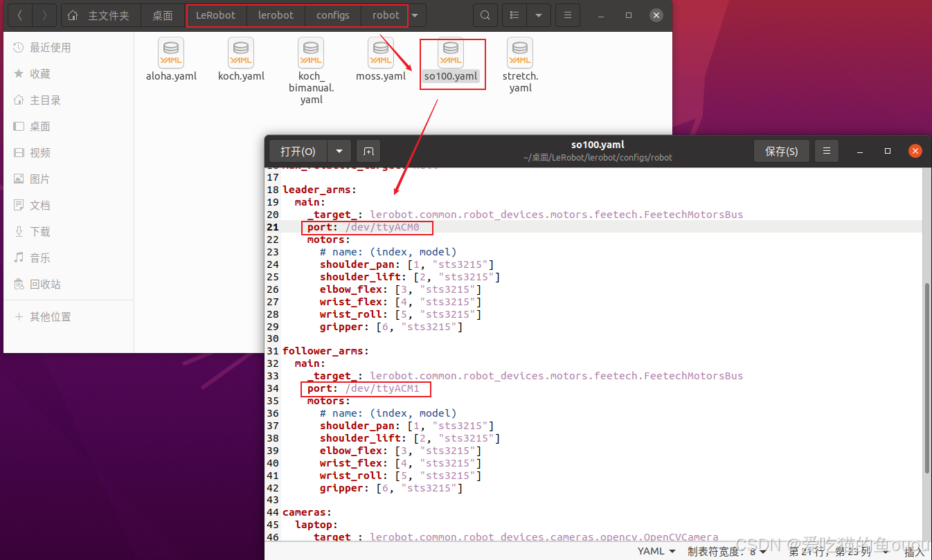
Task: Select moss.yaml file icon
Action: point(381,53)
